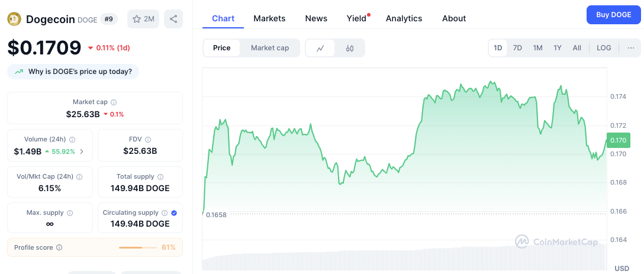
Task: Click the 61% profile score value
Action: pos(169,247)
